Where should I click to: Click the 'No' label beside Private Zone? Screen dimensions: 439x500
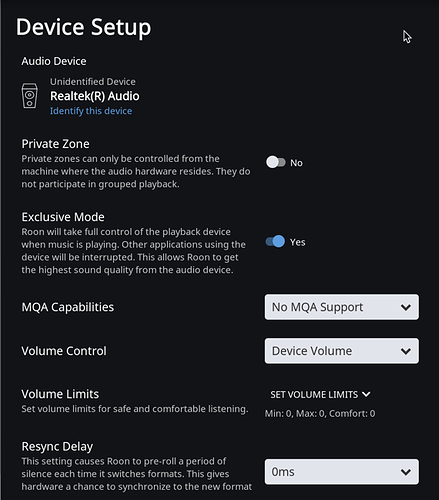[x=296, y=163]
